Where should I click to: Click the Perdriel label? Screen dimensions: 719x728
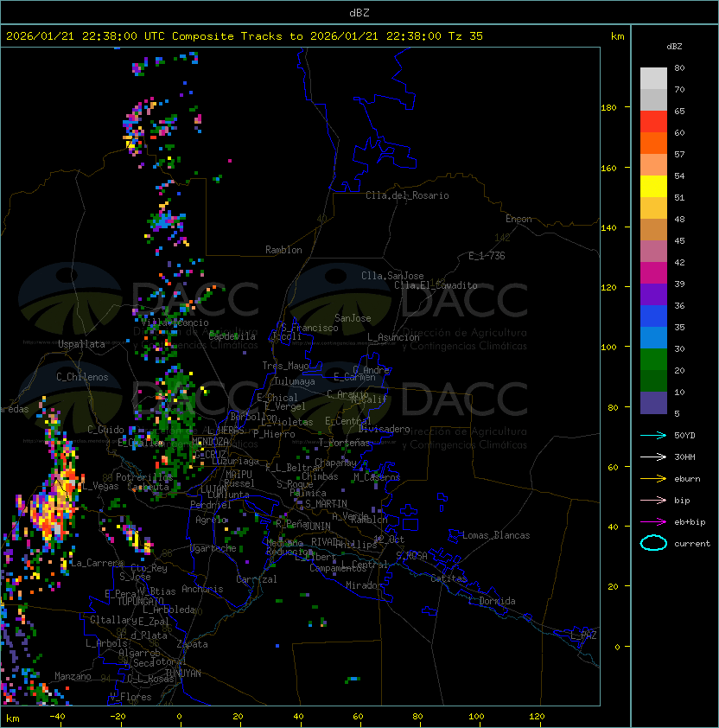tap(211, 504)
